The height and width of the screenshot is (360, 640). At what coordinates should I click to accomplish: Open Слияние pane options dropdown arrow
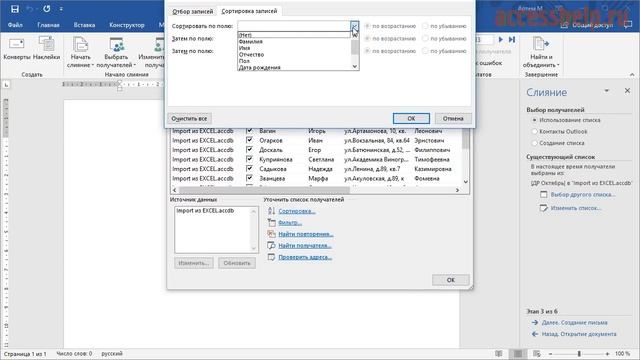[607, 91]
